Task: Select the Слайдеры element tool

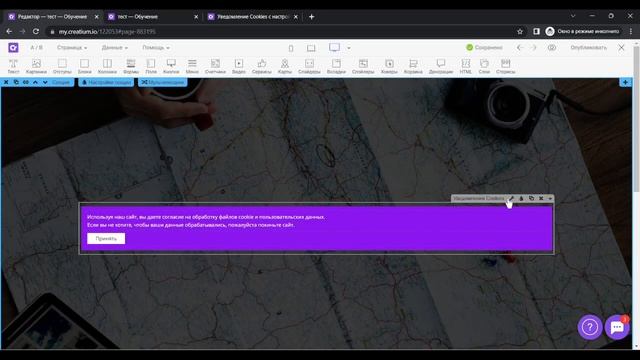Action: click(309, 66)
